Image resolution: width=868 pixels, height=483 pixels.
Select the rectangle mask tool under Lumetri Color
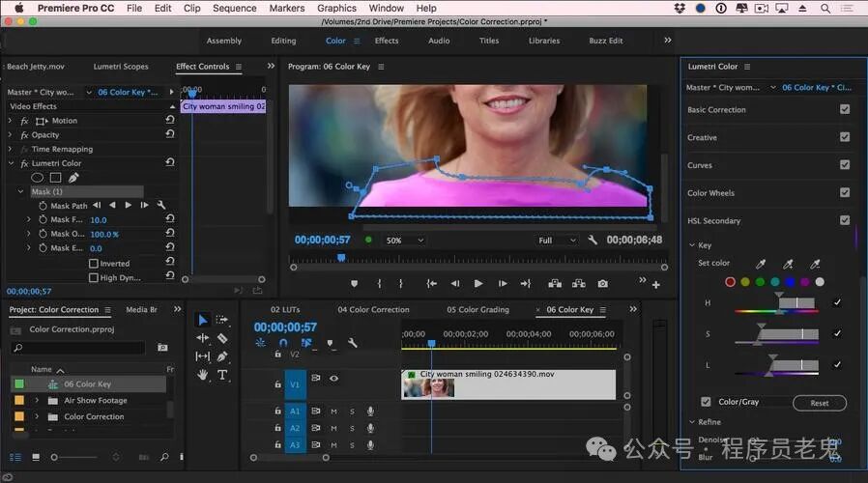55,178
